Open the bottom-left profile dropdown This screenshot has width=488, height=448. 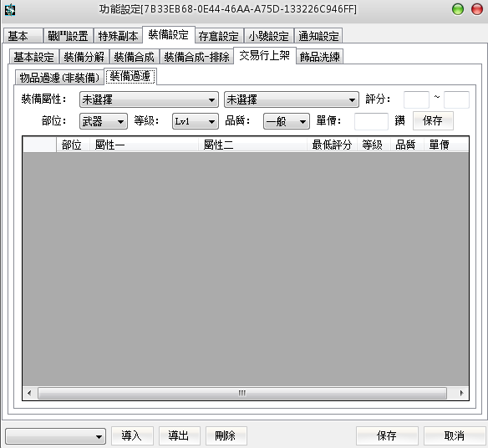pos(55,436)
